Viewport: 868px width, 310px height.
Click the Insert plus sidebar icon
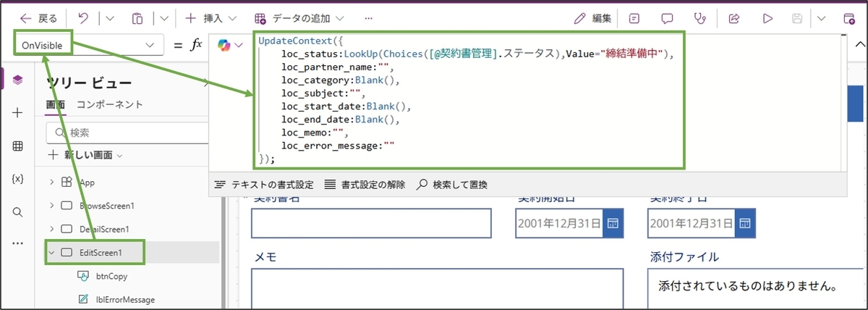18,113
